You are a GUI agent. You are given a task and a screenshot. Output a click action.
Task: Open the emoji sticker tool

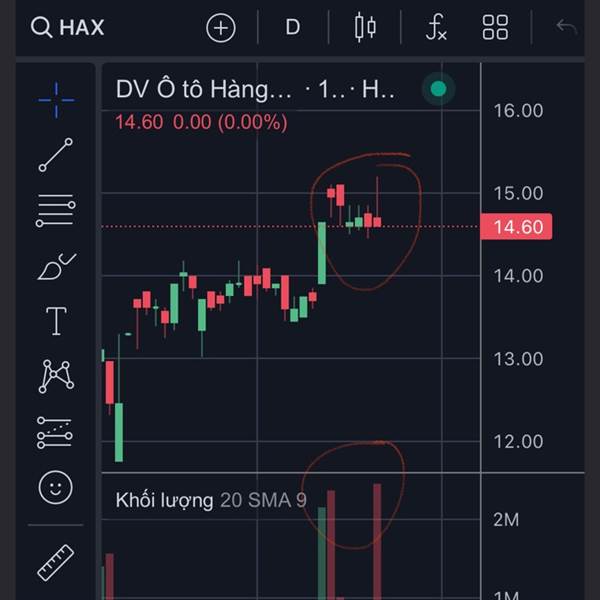pyautogui.click(x=55, y=488)
